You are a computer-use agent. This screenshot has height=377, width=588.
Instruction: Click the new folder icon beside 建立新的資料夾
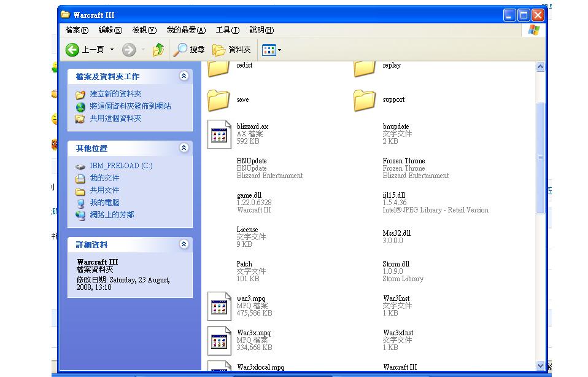point(80,95)
